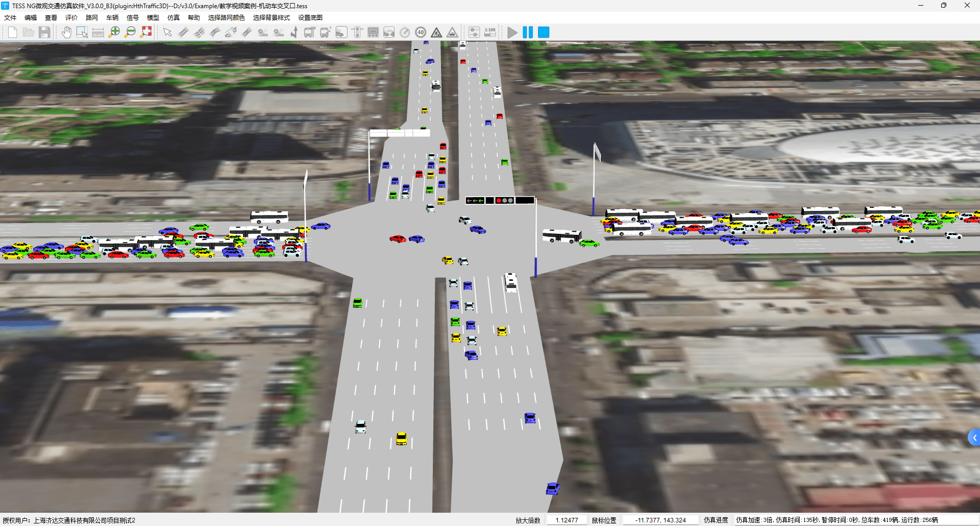The height and width of the screenshot is (526, 980).
Task: Select the speed limit 40 sign tool
Action: 421,33
